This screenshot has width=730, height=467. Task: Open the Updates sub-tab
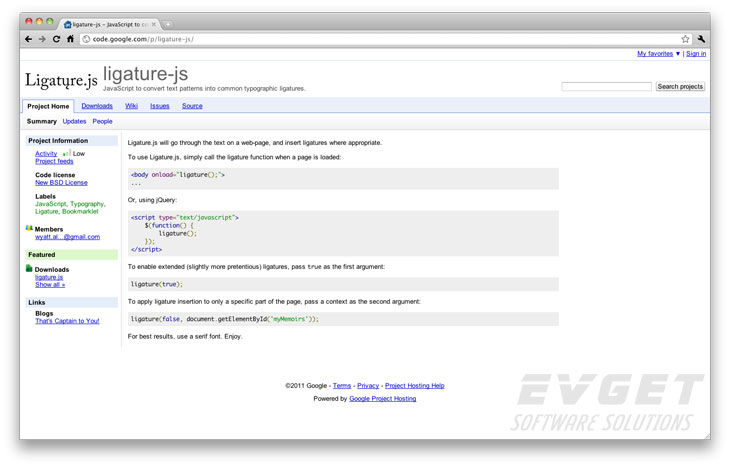point(74,121)
